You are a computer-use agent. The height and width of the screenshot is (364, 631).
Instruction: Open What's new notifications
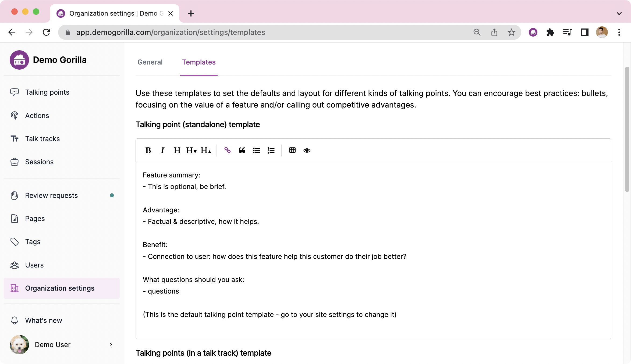tap(44, 320)
